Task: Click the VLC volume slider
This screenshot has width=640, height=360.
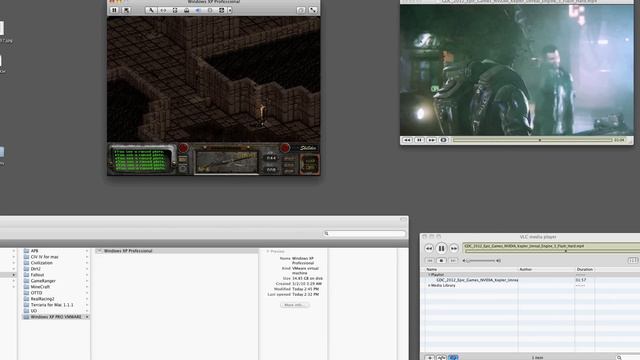Action: pos(480,260)
